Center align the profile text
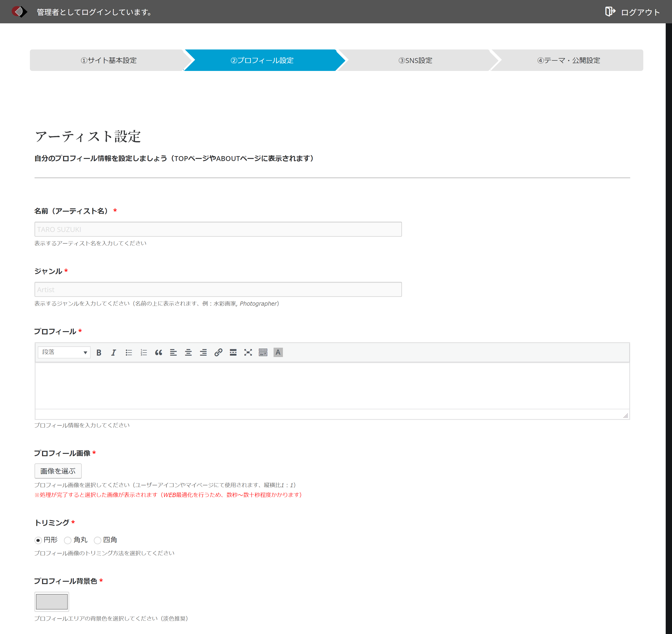The height and width of the screenshot is (634, 672). point(188,353)
